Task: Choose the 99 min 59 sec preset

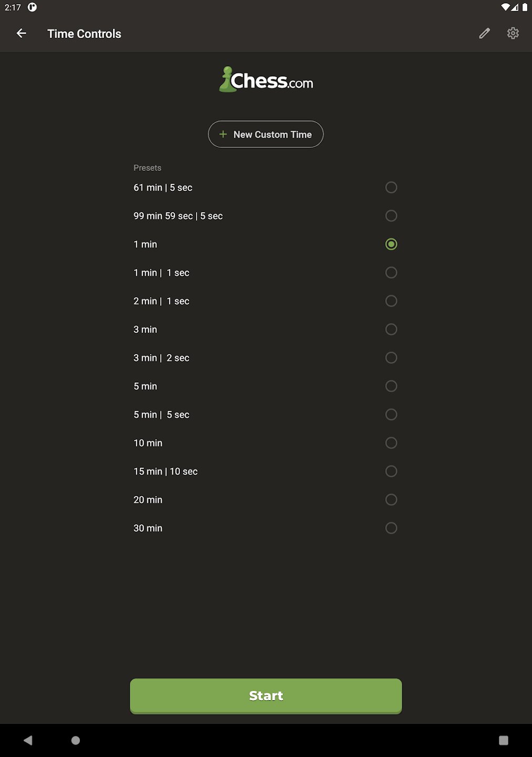Action: [x=391, y=216]
